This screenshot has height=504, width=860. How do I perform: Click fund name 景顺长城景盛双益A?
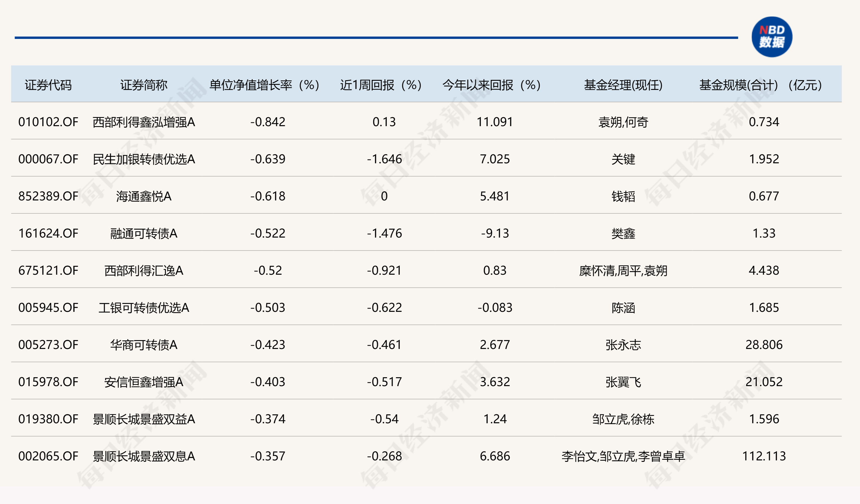pos(144,419)
